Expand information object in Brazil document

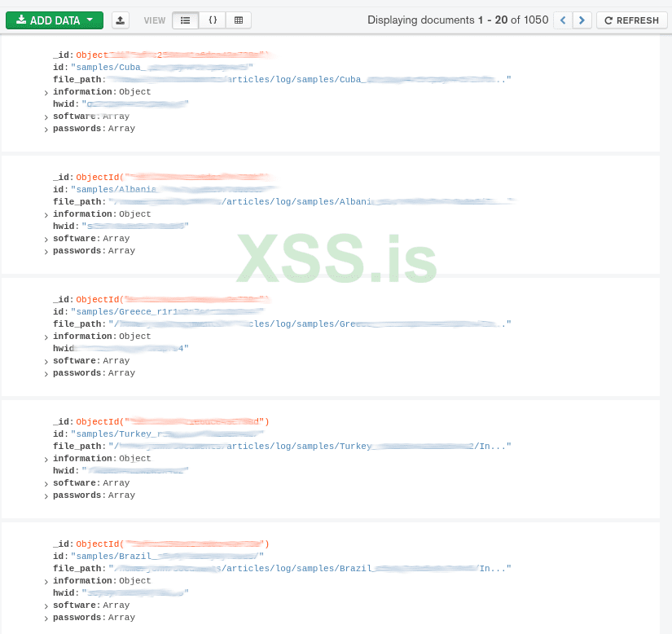(x=46, y=581)
